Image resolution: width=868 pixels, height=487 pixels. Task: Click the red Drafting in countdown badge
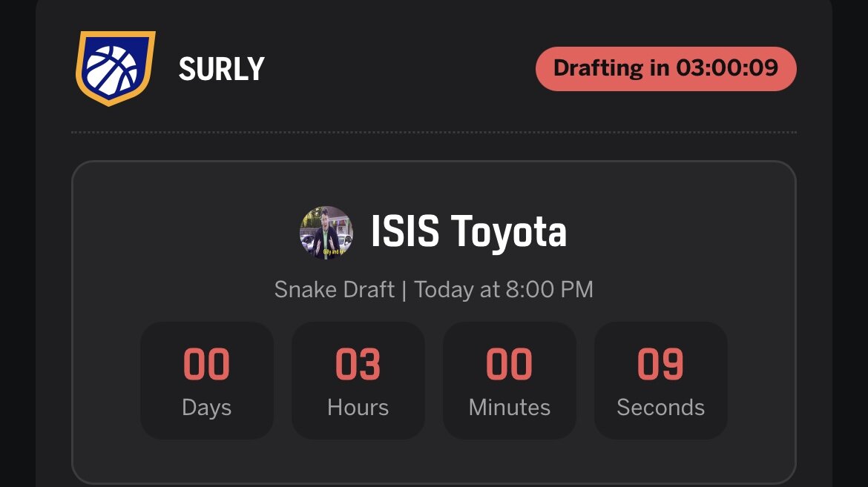(x=665, y=69)
